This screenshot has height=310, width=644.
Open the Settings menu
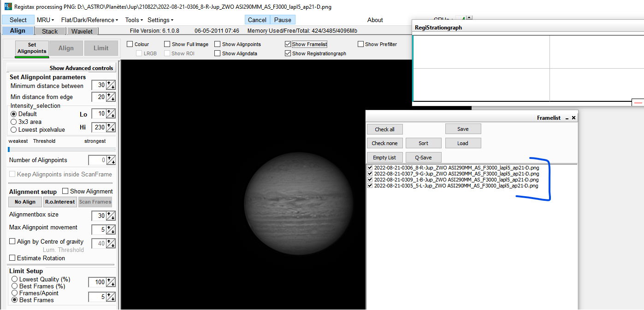click(160, 20)
